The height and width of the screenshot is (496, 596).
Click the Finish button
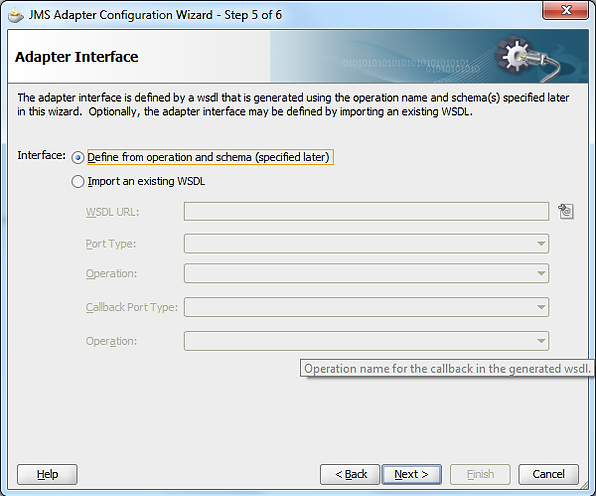[x=480, y=474]
